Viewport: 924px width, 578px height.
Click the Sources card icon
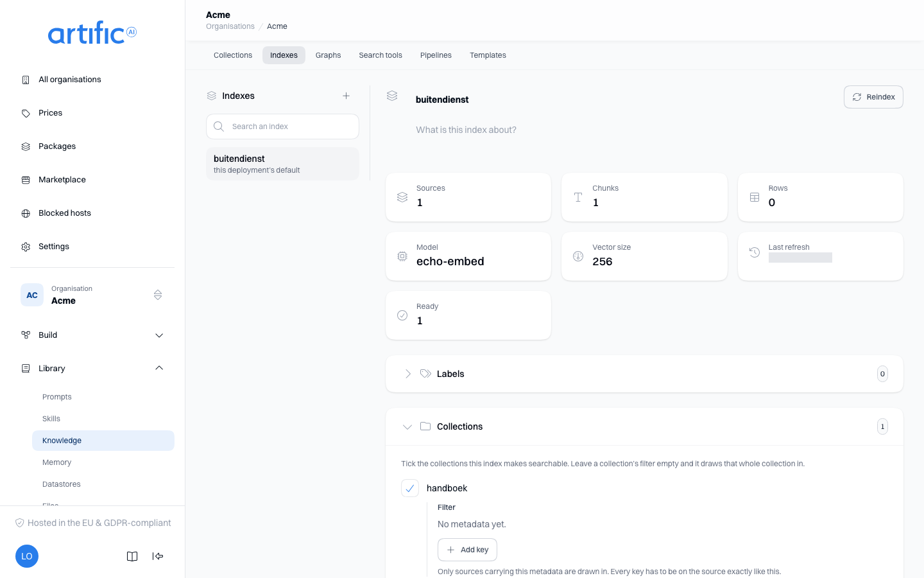[x=402, y=197]
